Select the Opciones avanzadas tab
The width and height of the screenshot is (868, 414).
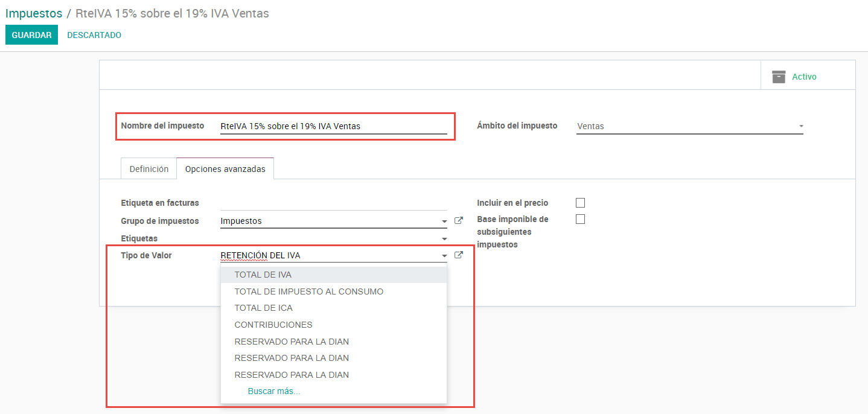click(x=225, y=169)
